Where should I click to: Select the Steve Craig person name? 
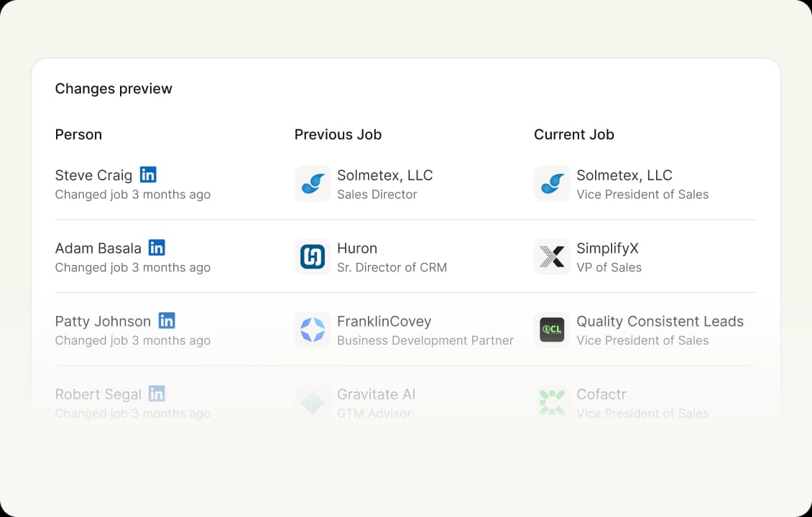click(93, 175)
